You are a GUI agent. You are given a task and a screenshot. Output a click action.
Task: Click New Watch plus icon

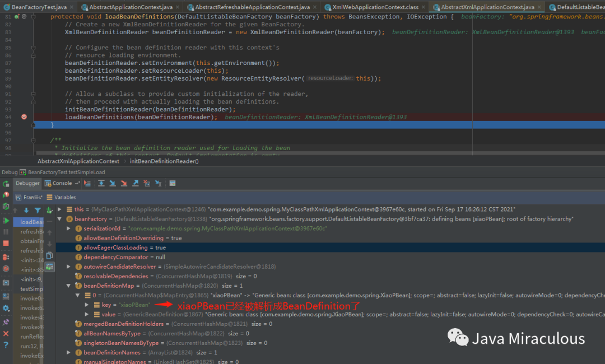pyautogui.click(x=49, y=210)
